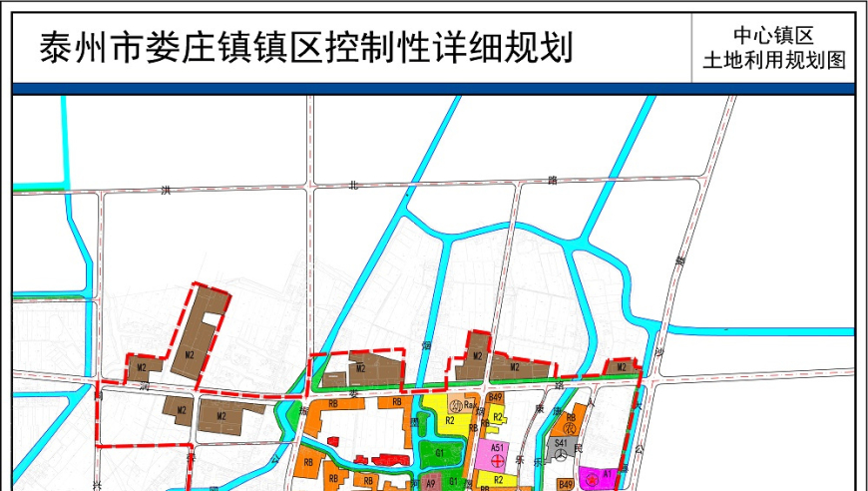Click the 土地利用规划图 label in title box
Viewport: 868px width, 491px height.
[773, 60]
